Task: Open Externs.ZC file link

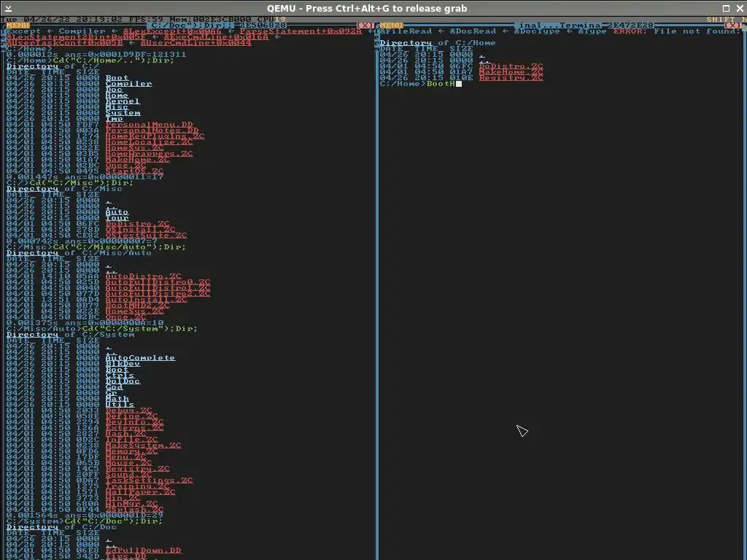Action: [x=134, y=428]
